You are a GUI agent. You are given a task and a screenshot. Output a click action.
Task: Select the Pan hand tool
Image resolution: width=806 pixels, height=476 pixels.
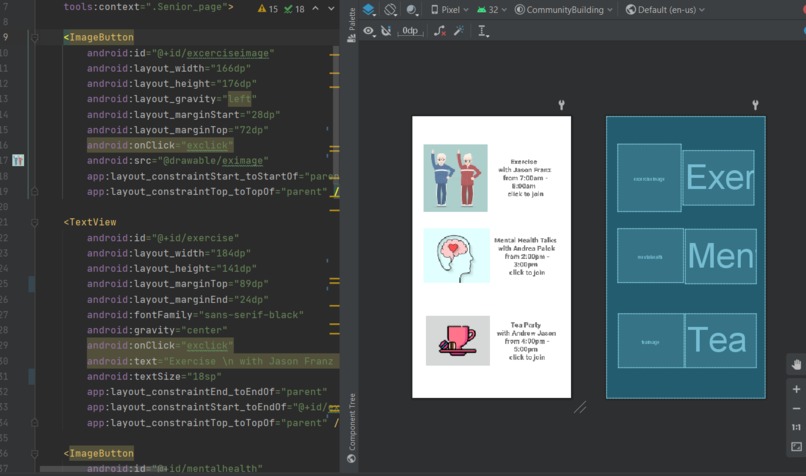pos(796,364)
